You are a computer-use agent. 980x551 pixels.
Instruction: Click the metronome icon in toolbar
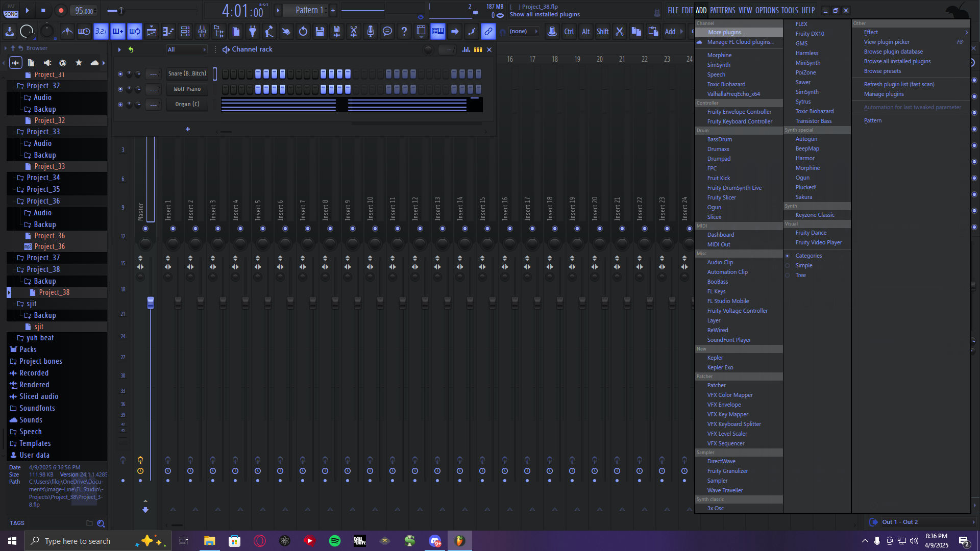pyautogui.click(x=67, y=32)
